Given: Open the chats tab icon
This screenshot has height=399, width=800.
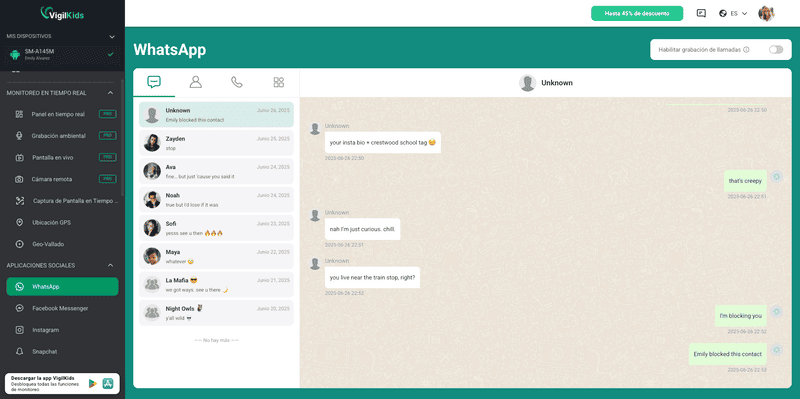Looking at the screenshot, I should (154, 82).
